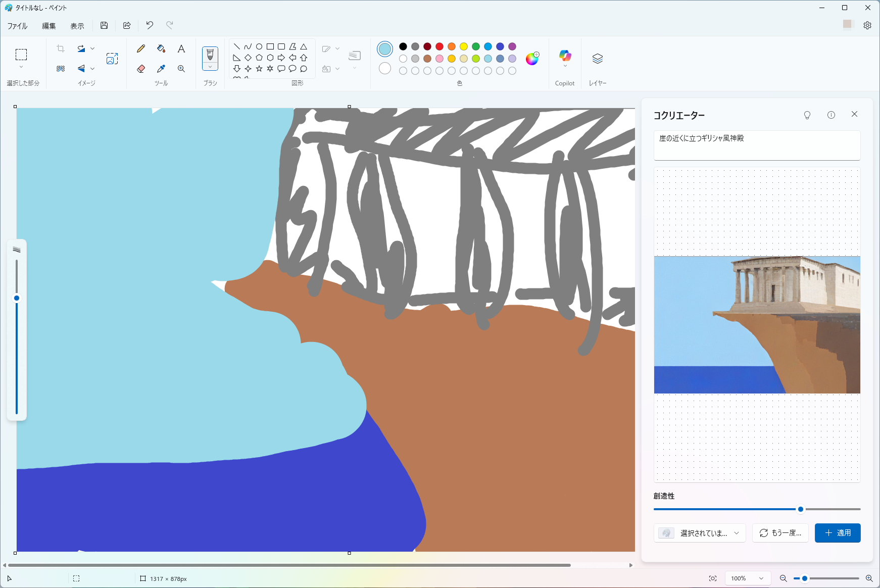Select the Magnifier tool
The width and height of the screenshot is (880, 588).
point(181,69)
